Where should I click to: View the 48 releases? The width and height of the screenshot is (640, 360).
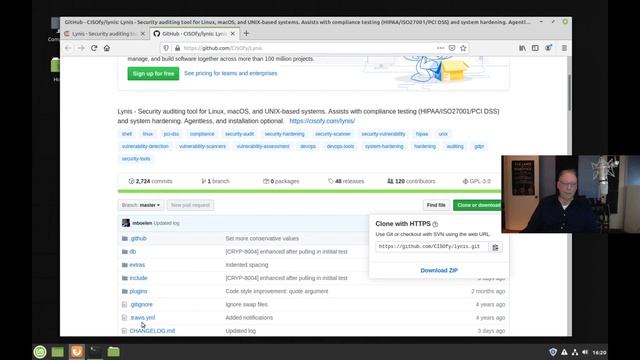(346, 181)
